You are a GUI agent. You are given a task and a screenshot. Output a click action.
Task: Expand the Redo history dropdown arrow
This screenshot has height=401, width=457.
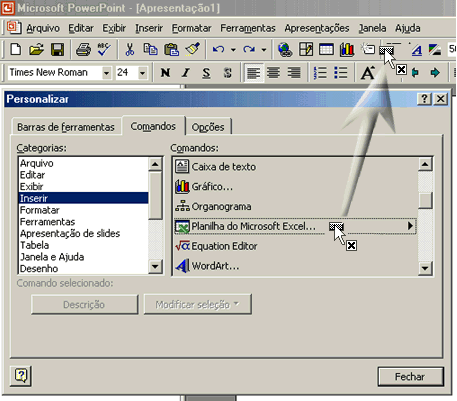264,50
